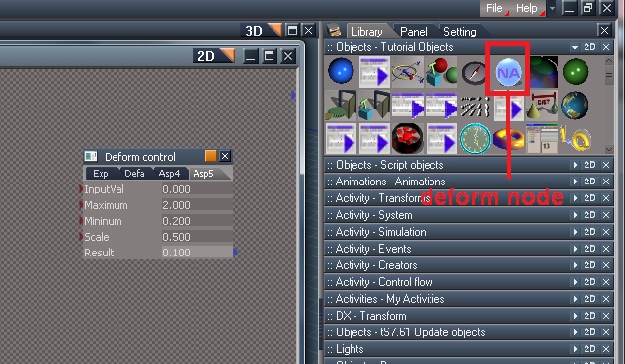Viewport: 625px width, 364px height.
Task: Select the yellow tape measure object icon
Action: click(575, 138)
